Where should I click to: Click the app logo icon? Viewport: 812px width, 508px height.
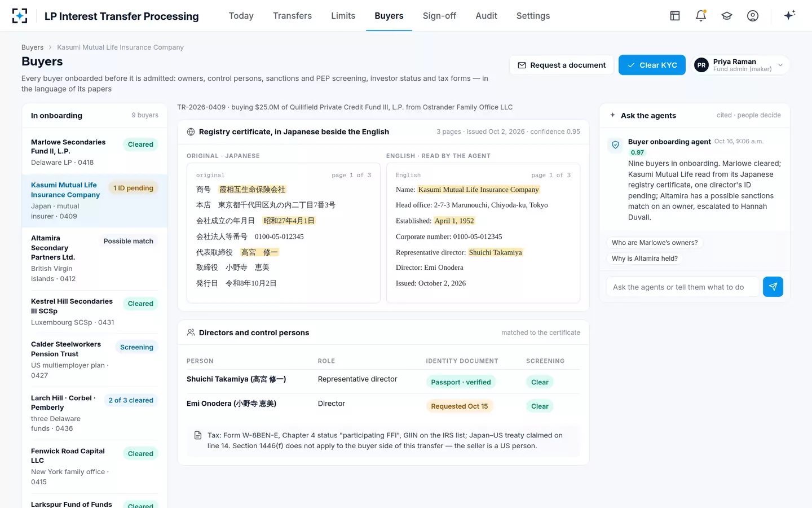coord(20,16)
